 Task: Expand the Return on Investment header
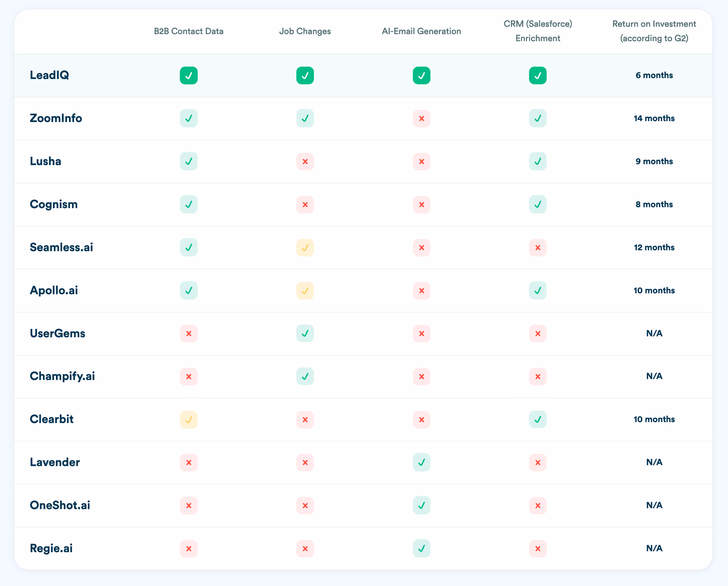pyautogui.click(x=654, y=31)
